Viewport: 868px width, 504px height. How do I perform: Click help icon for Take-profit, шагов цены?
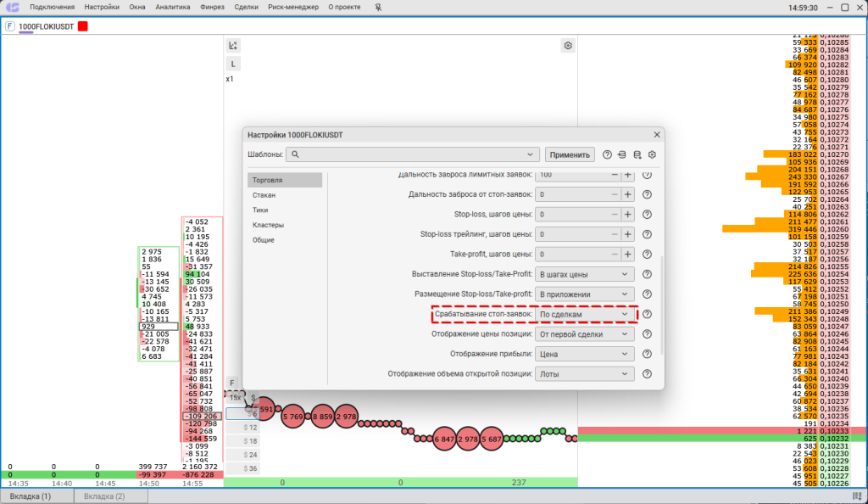647,254
